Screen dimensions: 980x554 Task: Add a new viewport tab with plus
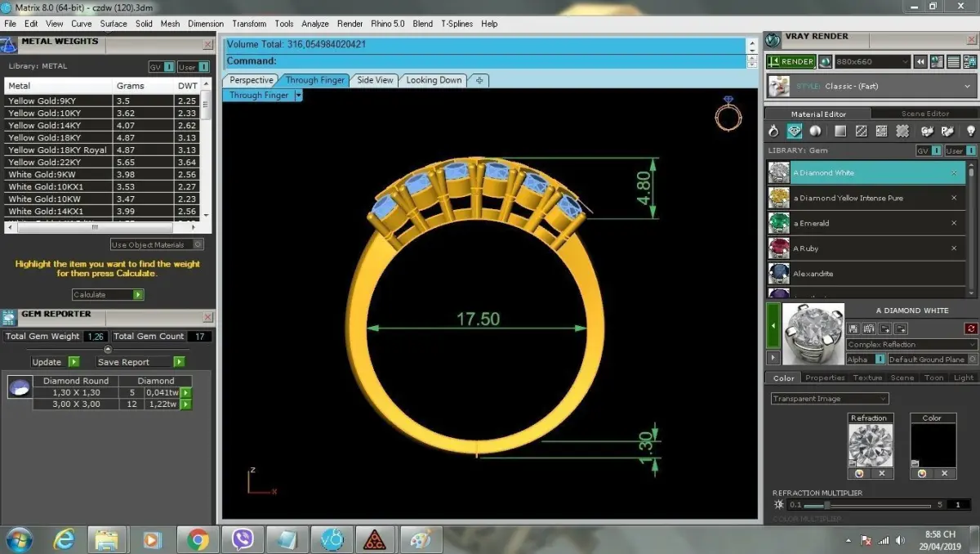pos(479,80)
